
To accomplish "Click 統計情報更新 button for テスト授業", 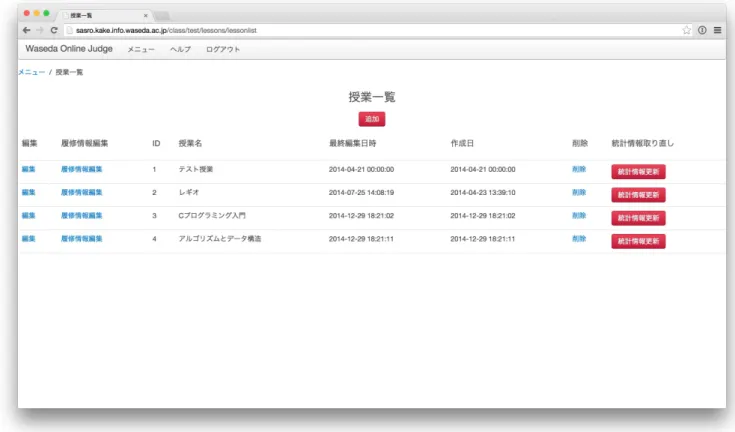I will click(638, 171).
